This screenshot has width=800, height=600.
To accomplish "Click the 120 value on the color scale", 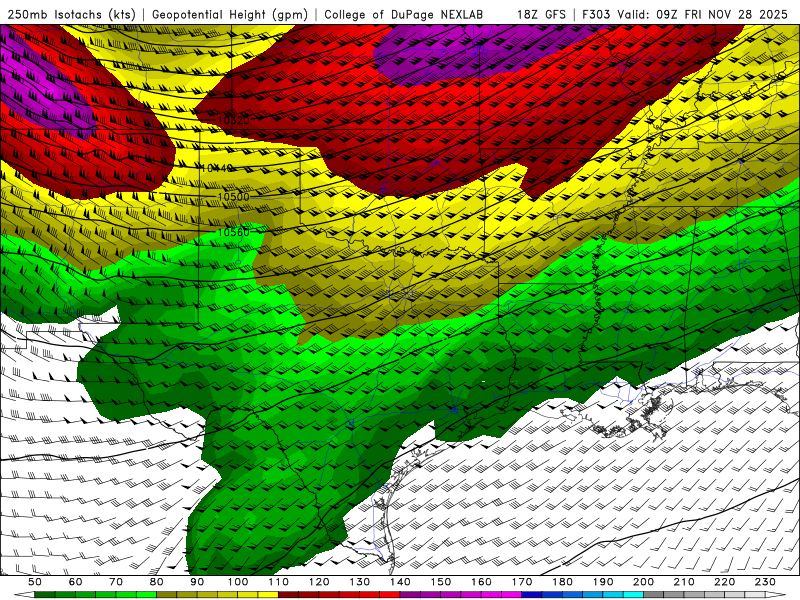I will click(x=319, y=582).
